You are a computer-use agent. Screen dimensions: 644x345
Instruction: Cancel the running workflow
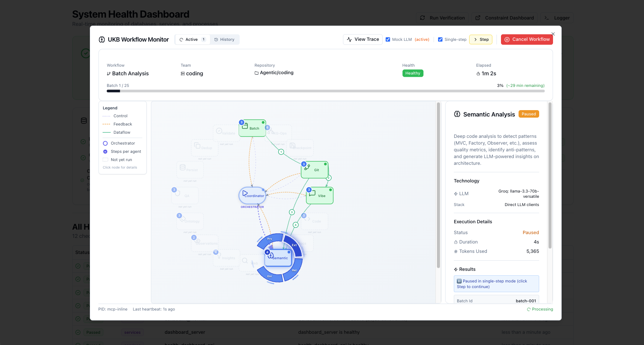click(x=527, y=39)
